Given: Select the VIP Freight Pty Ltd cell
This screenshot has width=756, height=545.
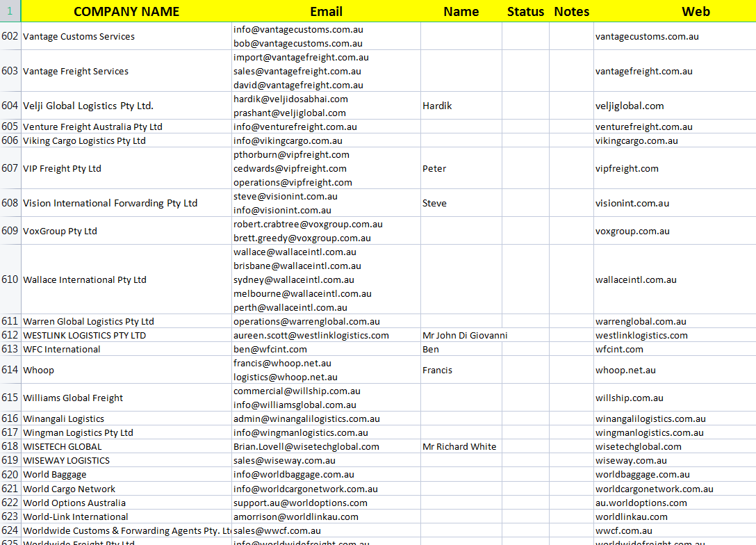Looking at the screenshot, I should click(63, 168).
